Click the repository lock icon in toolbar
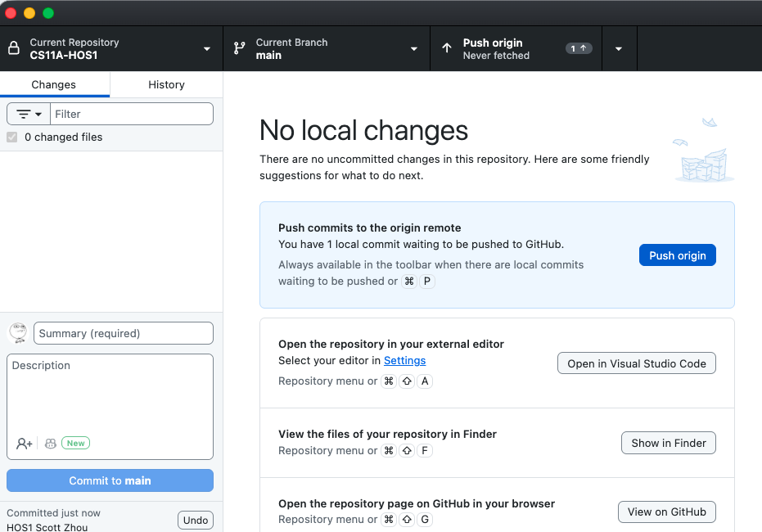Screen dimensions: 762x532 coord(12,47)
